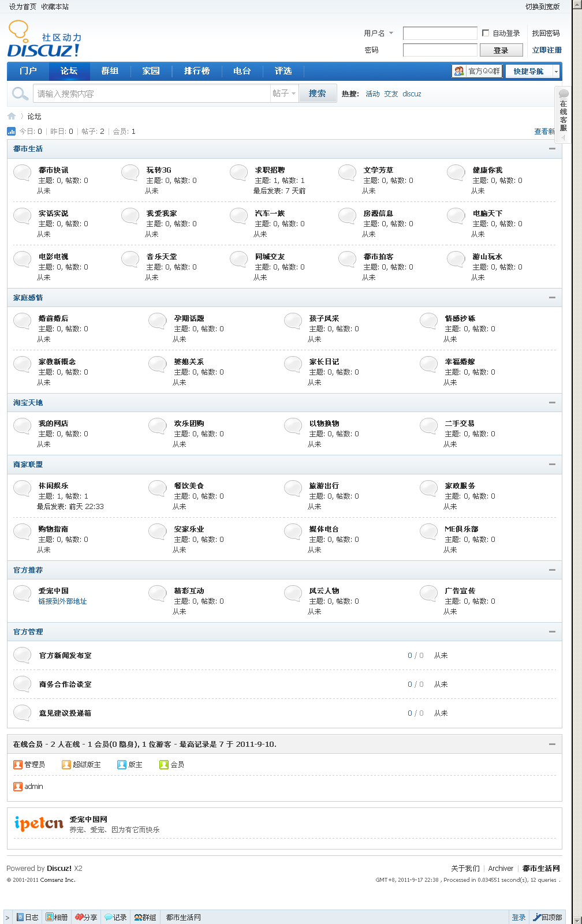Click the username input field

(440, 33)
